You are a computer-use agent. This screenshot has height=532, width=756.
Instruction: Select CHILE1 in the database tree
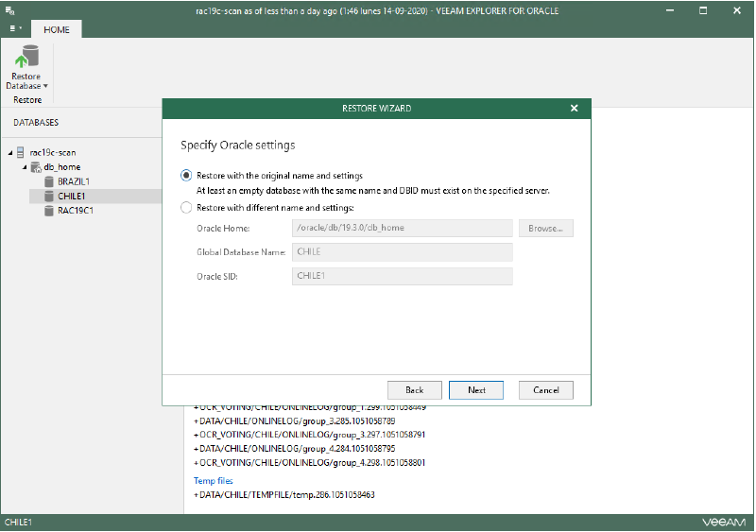click(72, 197)
